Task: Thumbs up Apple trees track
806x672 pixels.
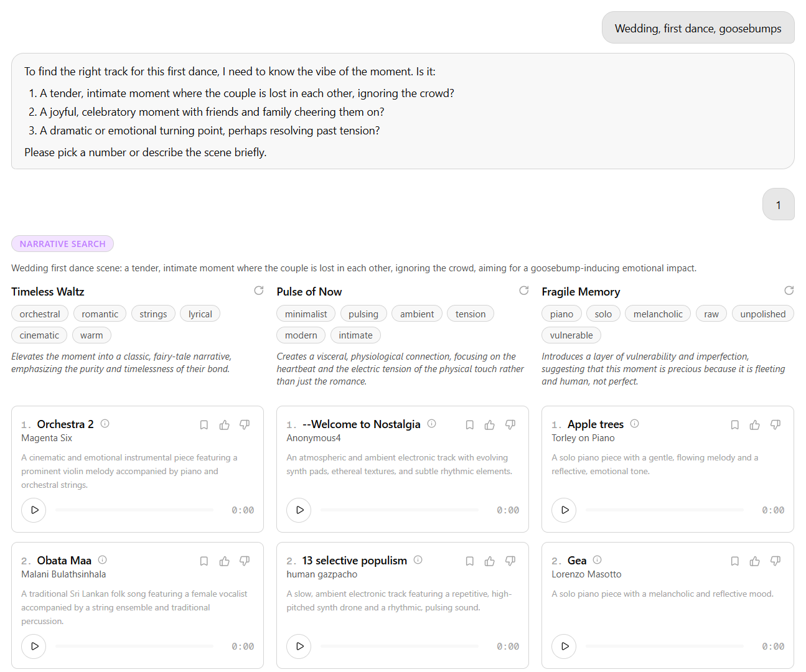Action: pos(755,425)
